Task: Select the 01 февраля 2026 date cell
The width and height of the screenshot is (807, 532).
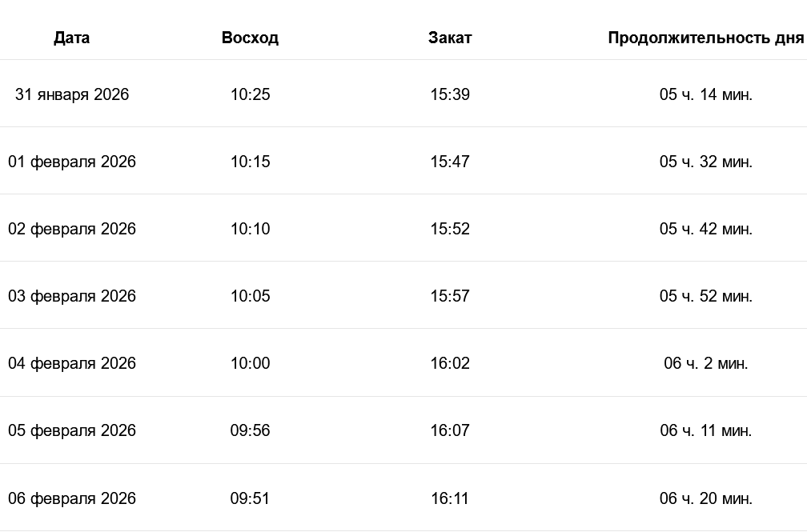Action: point(72,162)
